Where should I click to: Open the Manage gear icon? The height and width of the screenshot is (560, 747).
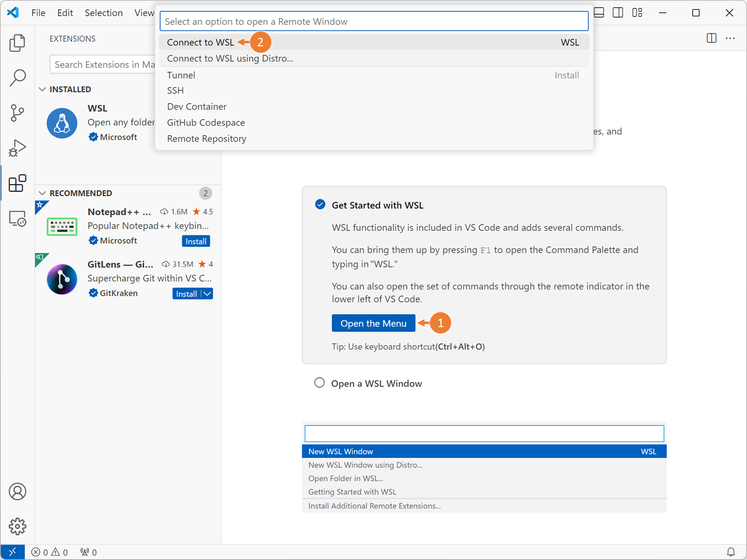tap(17, 526)
